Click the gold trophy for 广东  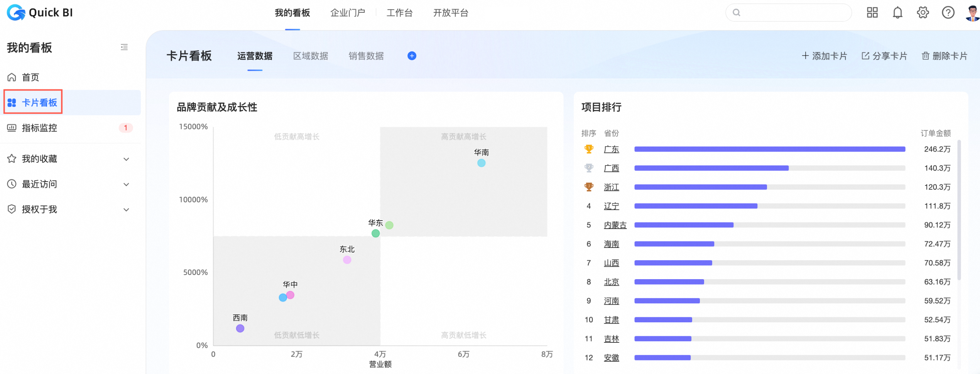[589, 149]
